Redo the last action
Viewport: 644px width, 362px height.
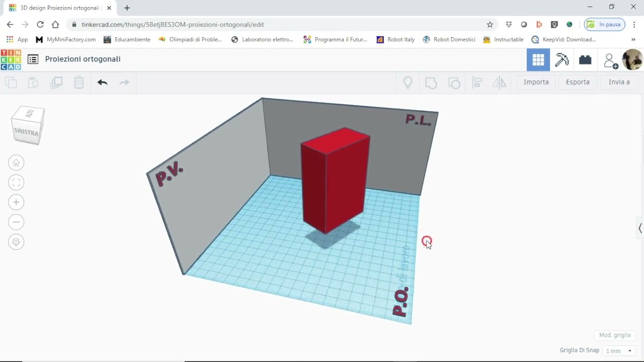pos(124,82)
